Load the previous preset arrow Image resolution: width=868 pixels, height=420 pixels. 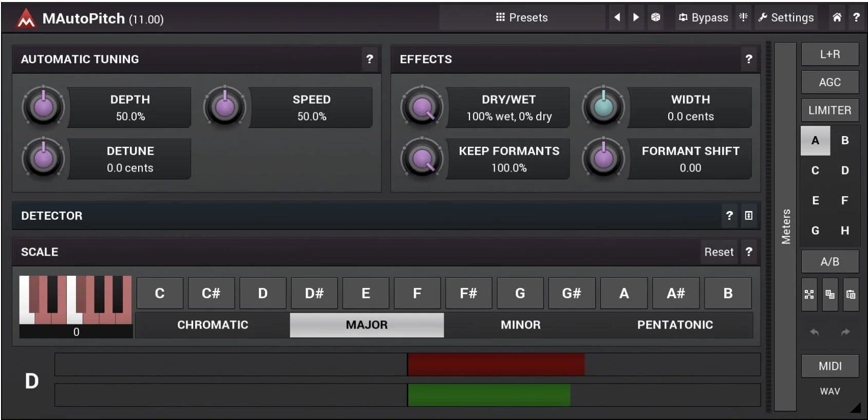point(617,17)
